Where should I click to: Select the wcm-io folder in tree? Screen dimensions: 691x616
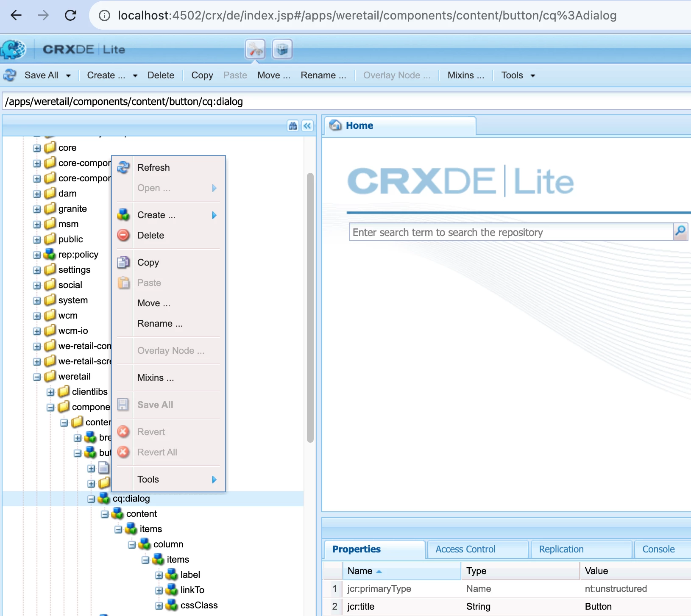[x=73, y=330]
